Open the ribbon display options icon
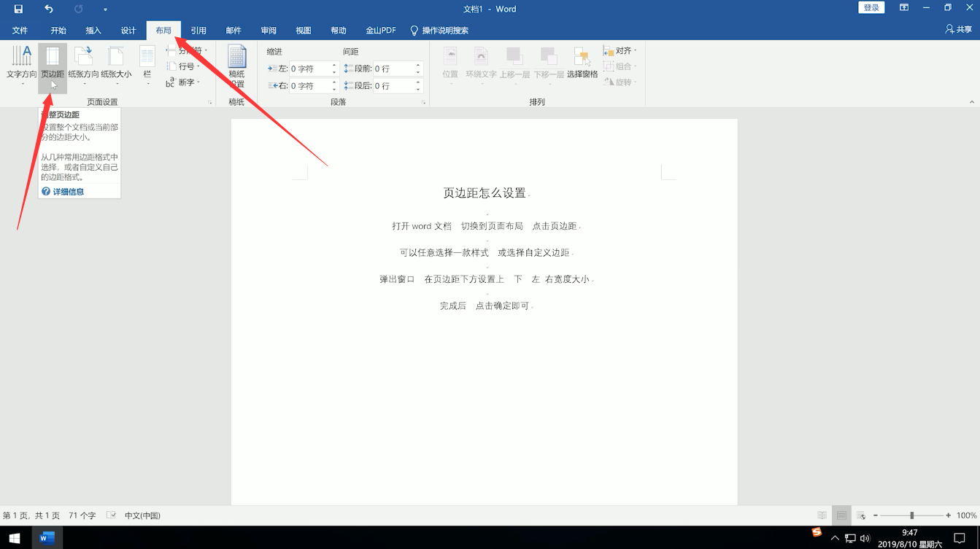The image size is (980, 549). coord(904,8)
